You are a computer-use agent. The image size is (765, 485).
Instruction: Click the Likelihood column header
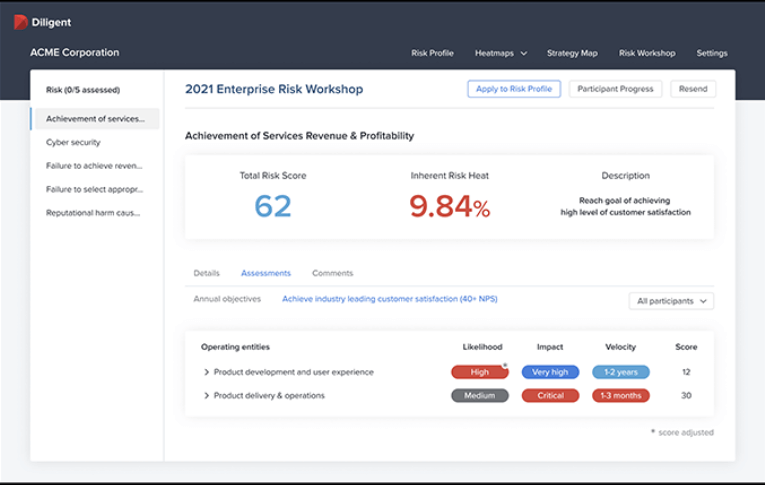(483, 347)
